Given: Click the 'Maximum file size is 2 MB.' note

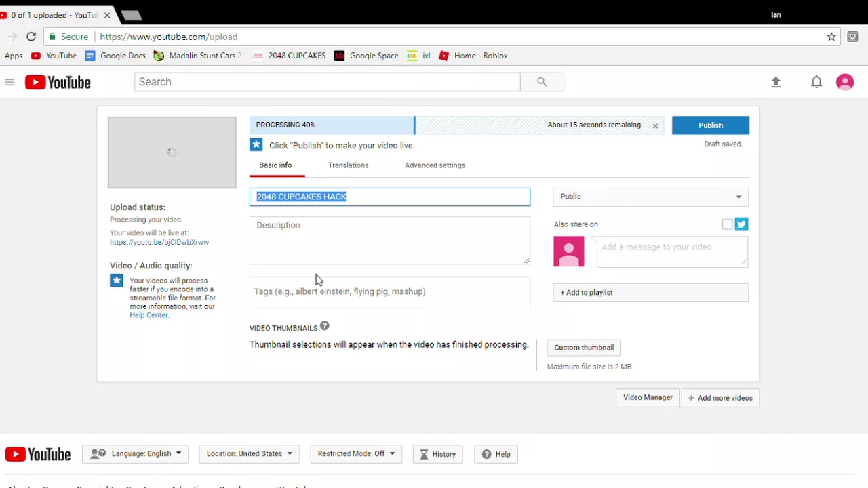Looking at the screenshot, I should [590, 367].
